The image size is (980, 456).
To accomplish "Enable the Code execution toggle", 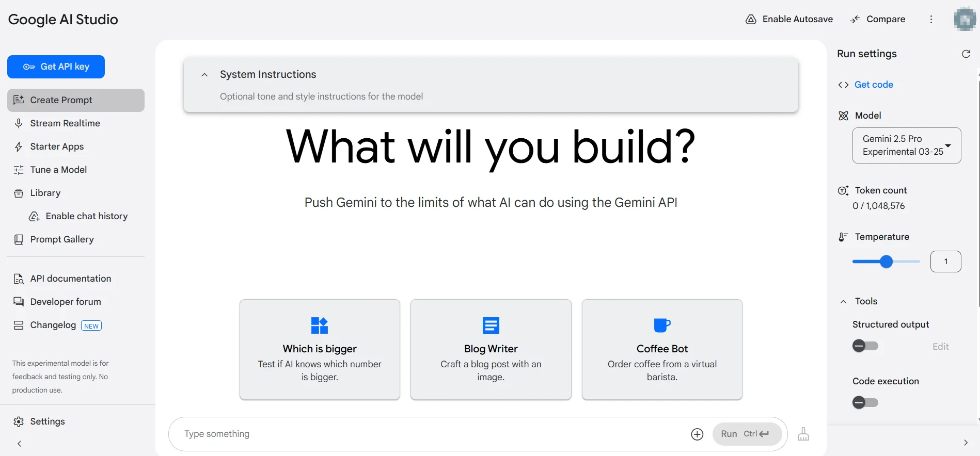I will tap(865, 403).
